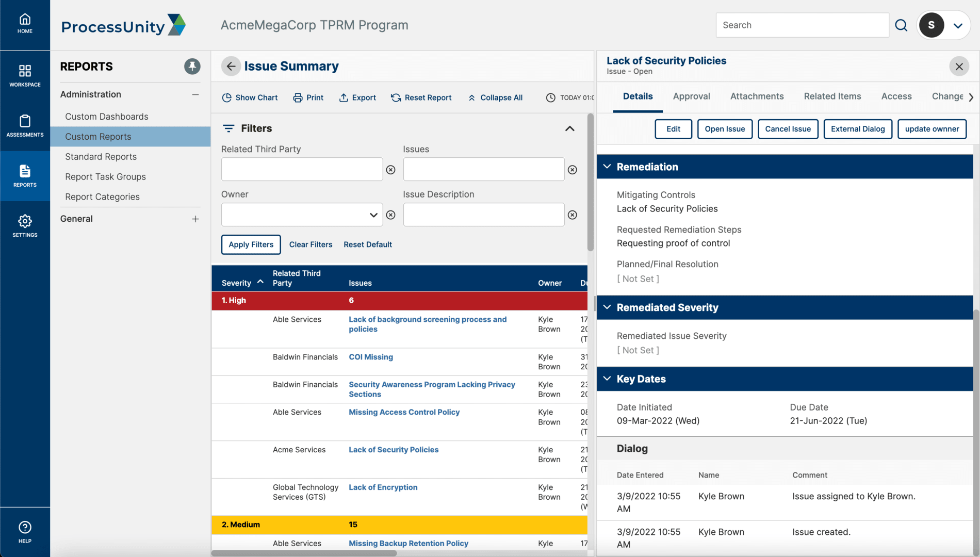Click the pin icon beside REPORTS
The image size is (980, 557).
tap(192, 67)
